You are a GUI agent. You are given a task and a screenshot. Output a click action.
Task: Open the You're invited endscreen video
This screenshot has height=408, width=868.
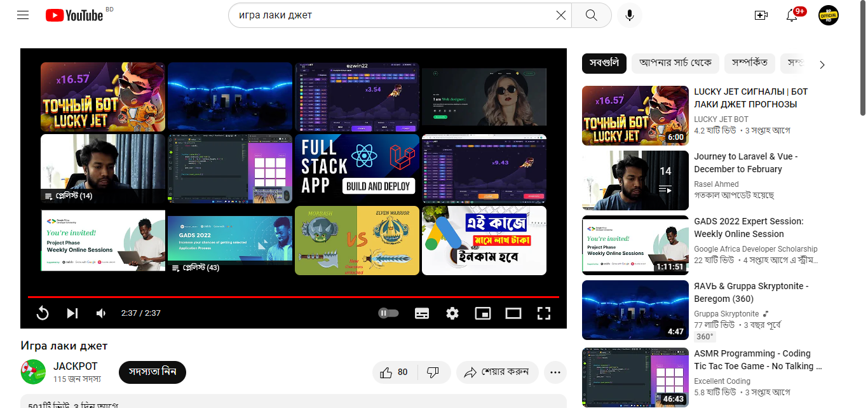103,240
